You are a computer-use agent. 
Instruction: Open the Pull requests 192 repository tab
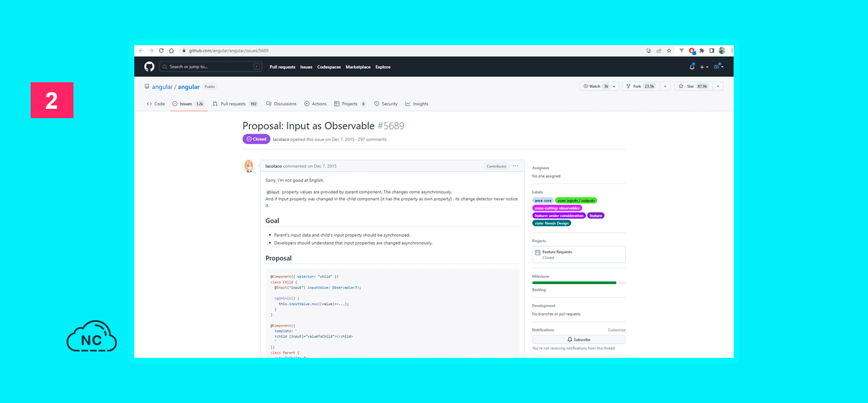tap(236, 104)
